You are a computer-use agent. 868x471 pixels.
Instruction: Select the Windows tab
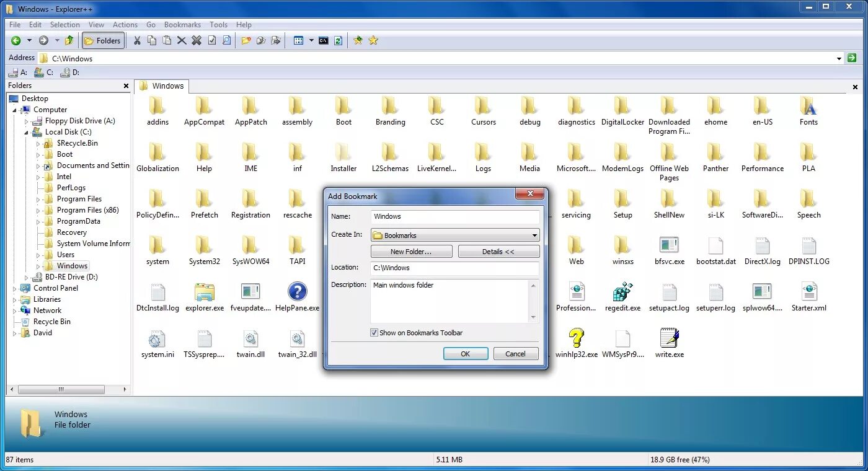[162, 86]
